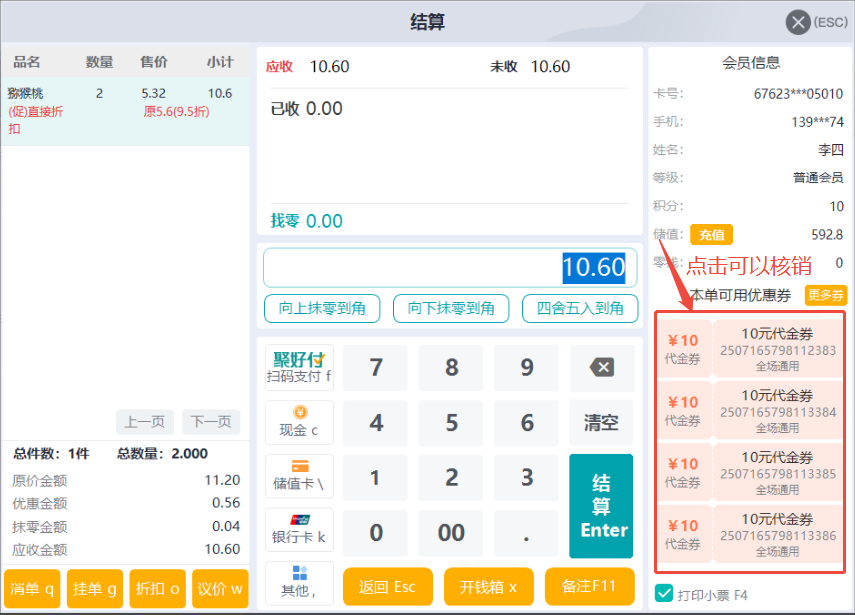
Task: Click card number 67623***05010
Action: pos(798,94)
